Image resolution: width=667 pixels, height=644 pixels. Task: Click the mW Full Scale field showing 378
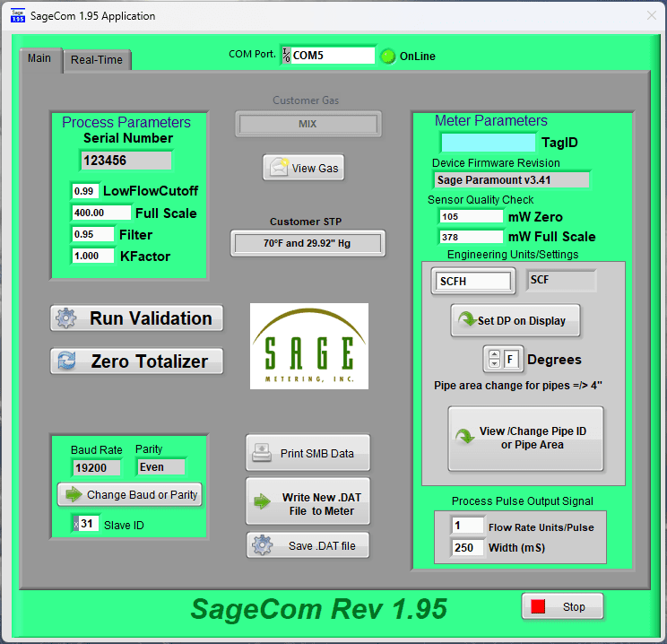click(x=471, y=237)
